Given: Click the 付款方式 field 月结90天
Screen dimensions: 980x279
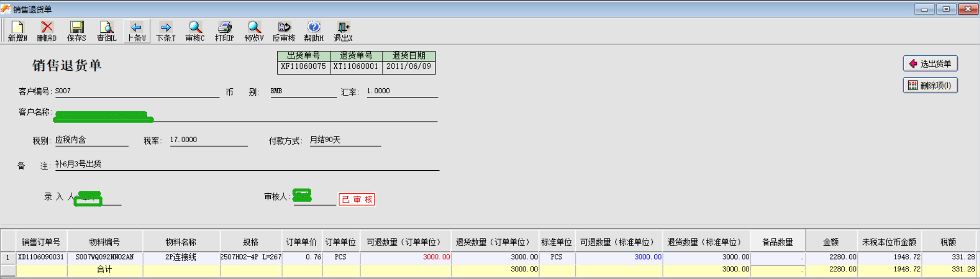Looking at the screenshot, I should point(345,139).
